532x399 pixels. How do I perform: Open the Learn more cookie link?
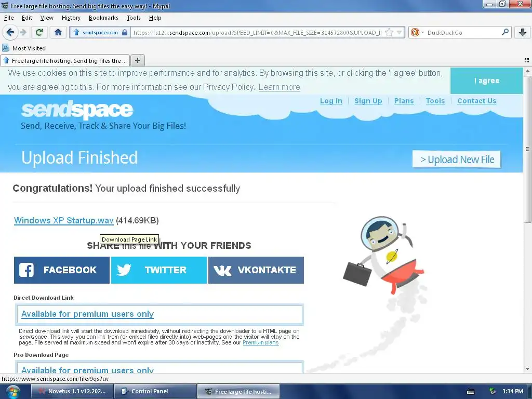tap(279, 87)
